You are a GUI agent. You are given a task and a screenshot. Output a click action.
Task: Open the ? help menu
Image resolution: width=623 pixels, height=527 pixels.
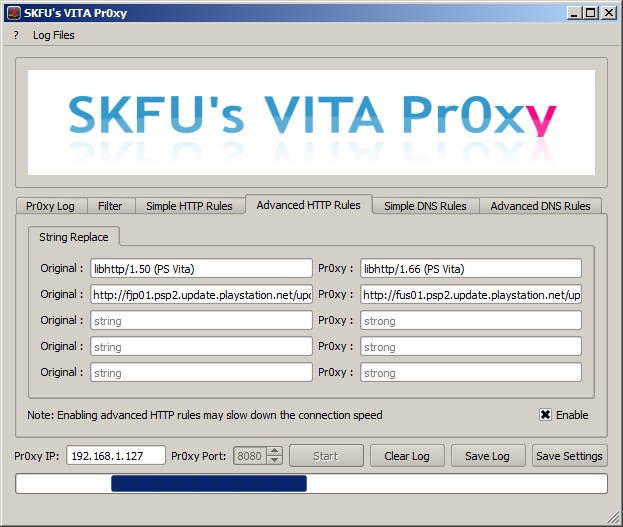click(16, 35)
